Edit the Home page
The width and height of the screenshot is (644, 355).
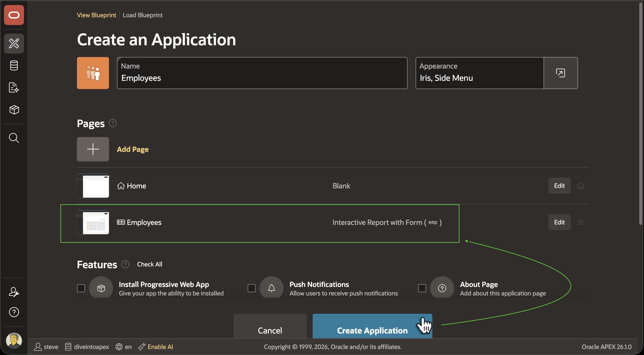(559, 186)
